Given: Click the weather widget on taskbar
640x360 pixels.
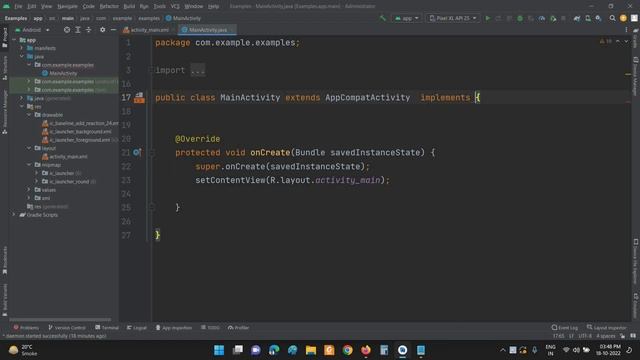Looking at the screenshot, I should (23, 350).
